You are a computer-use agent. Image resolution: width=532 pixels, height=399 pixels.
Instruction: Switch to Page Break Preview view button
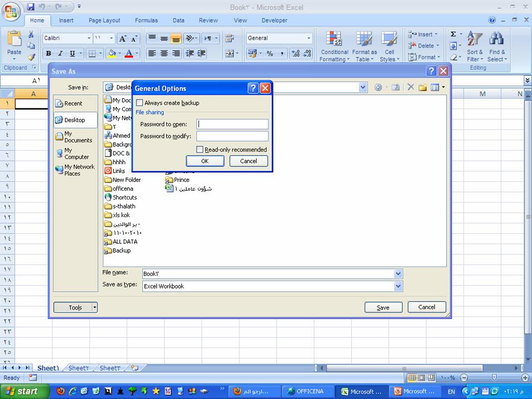(431, 377)
